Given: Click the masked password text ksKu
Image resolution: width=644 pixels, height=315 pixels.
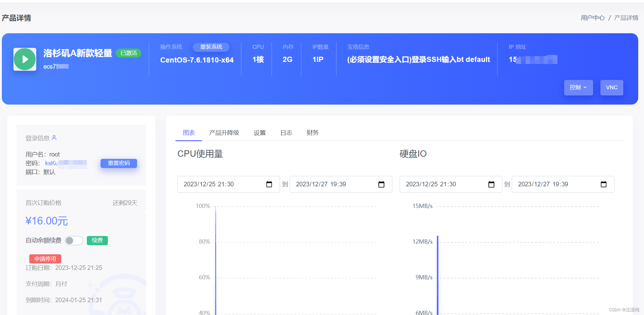Looking at the screenshot, I should pyautogui.click(x=66, y=163).
